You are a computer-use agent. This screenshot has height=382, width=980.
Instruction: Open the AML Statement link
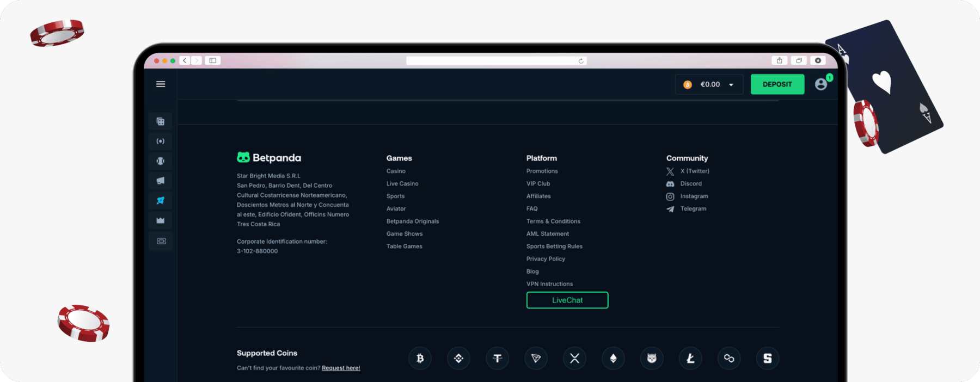click(x=548, y=233)
